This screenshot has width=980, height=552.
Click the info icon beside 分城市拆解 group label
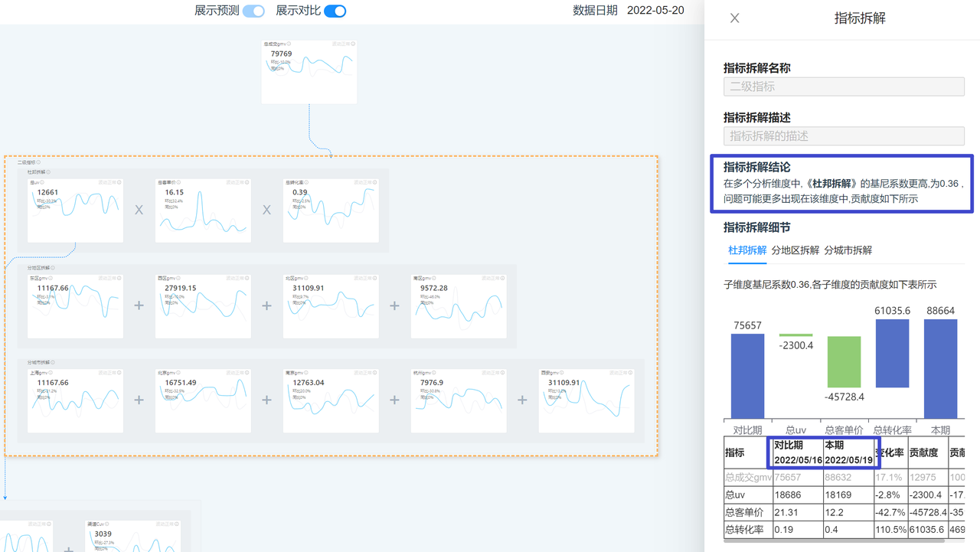tap(53, 362)
